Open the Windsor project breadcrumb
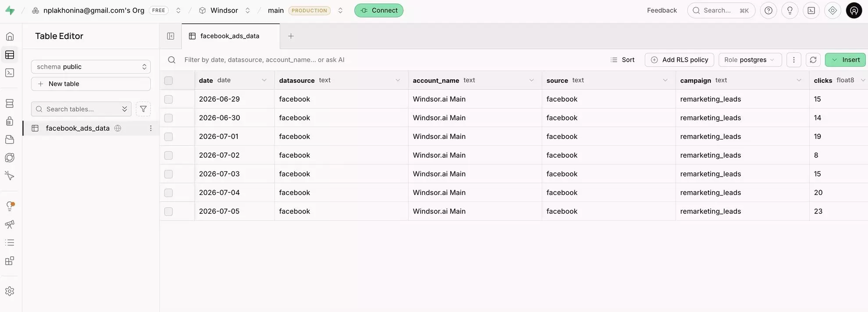Screen dimensions: 868x312 219,11
